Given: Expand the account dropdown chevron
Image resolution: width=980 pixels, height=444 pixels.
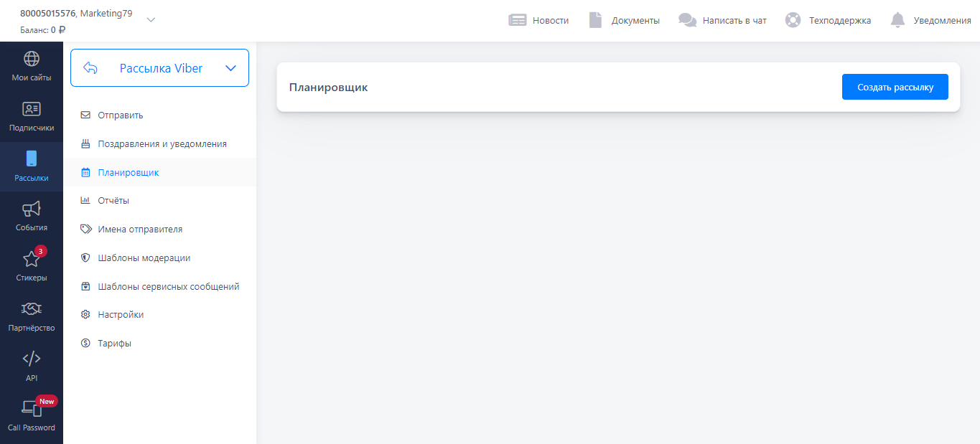Looking at the screenshot, I should 151,19.
